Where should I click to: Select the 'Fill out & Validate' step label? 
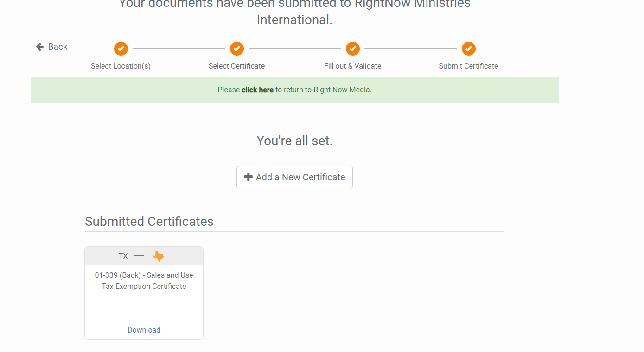click(x=352, y=66)
